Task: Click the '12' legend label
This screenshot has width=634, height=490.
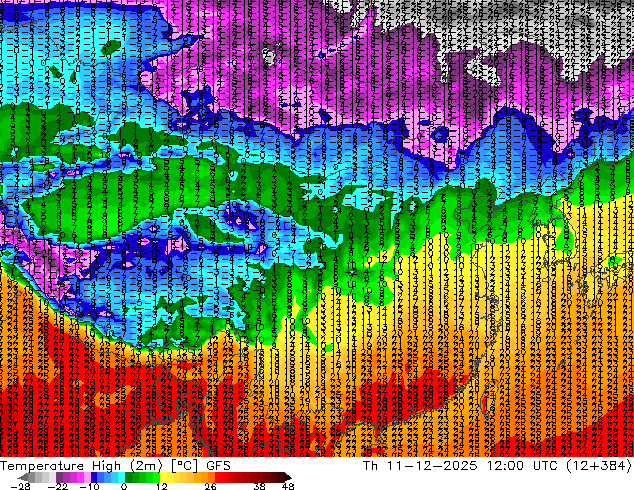Action: (162, 486)
